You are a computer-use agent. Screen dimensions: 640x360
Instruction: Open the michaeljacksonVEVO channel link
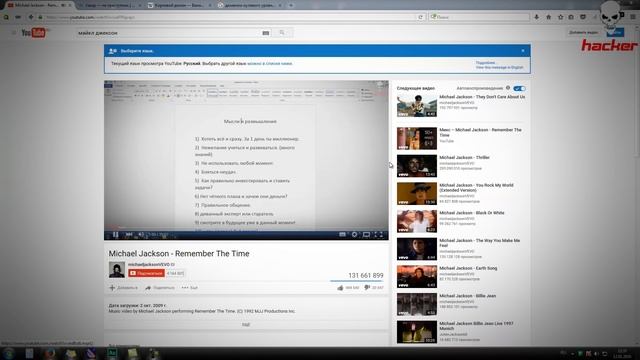149,264
